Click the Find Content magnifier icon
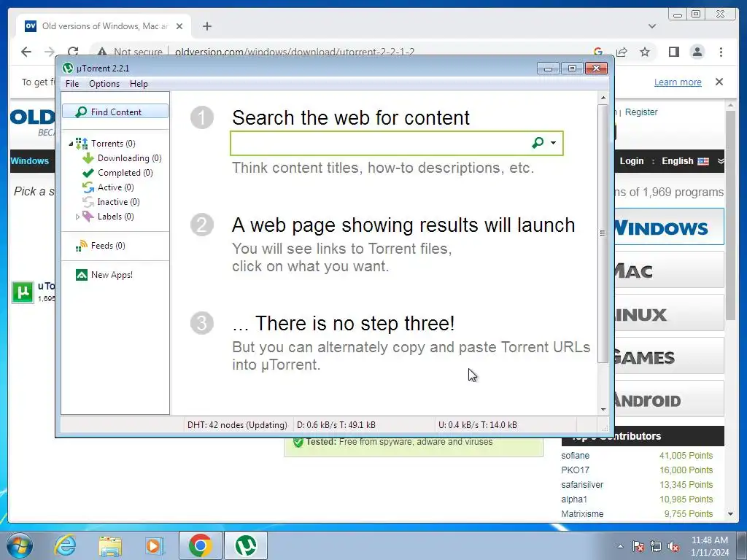 click(82, 112)
